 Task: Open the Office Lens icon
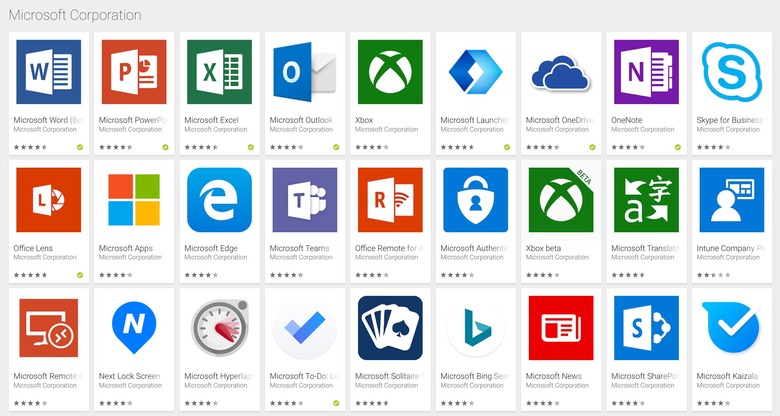[49, 200]
